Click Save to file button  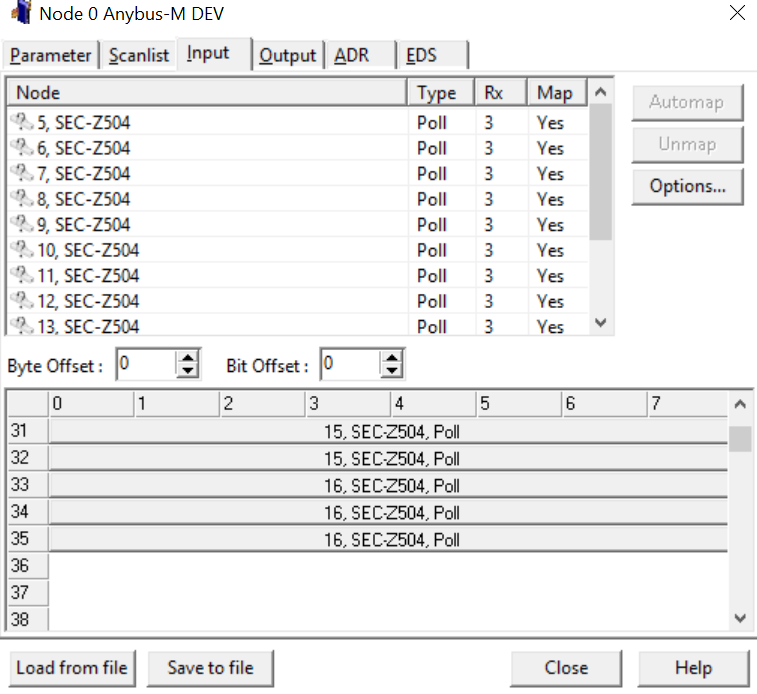point(210,668)
